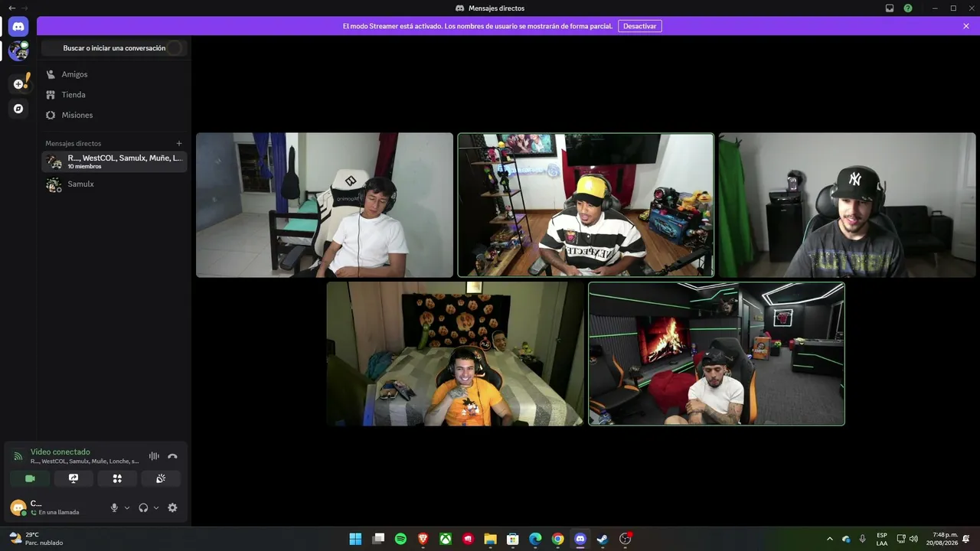Focus the orange-shirt participant video tile

tap(455, 354)
